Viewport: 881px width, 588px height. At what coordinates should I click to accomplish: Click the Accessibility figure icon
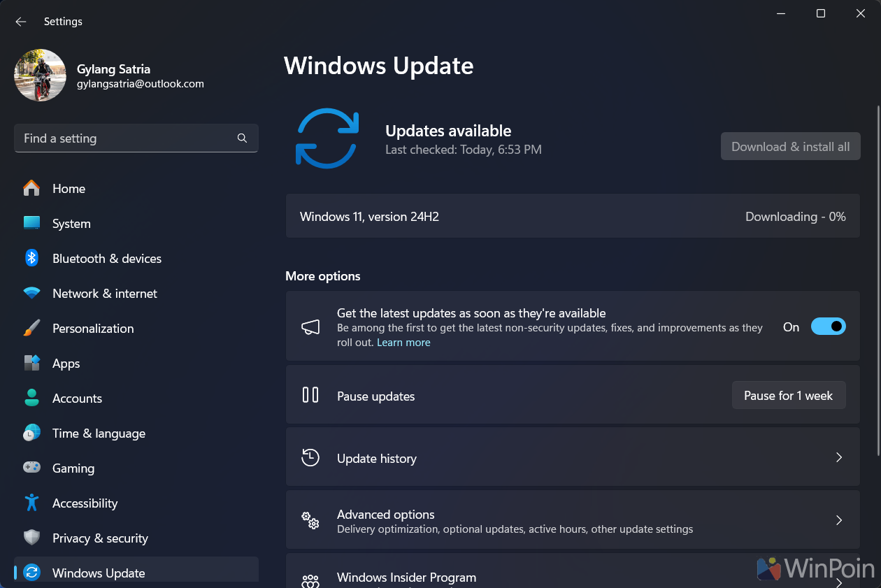tap(31, 503)
